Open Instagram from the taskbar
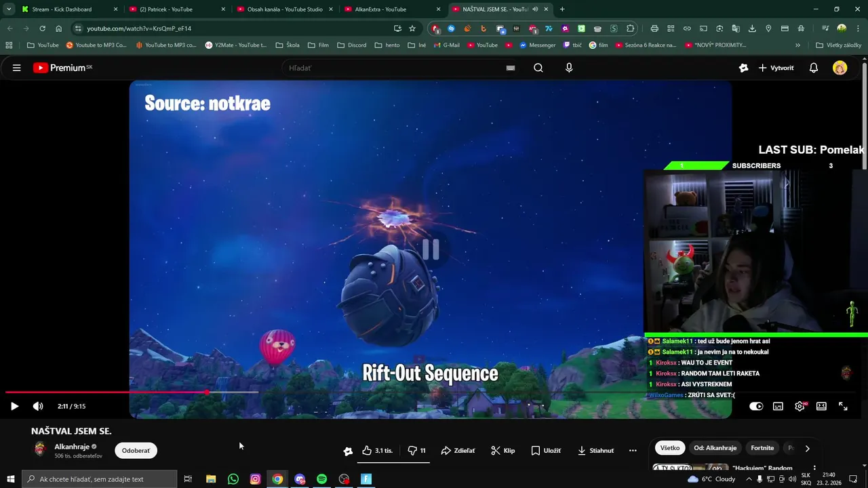 pyautogui.click(x=255, y=479)
